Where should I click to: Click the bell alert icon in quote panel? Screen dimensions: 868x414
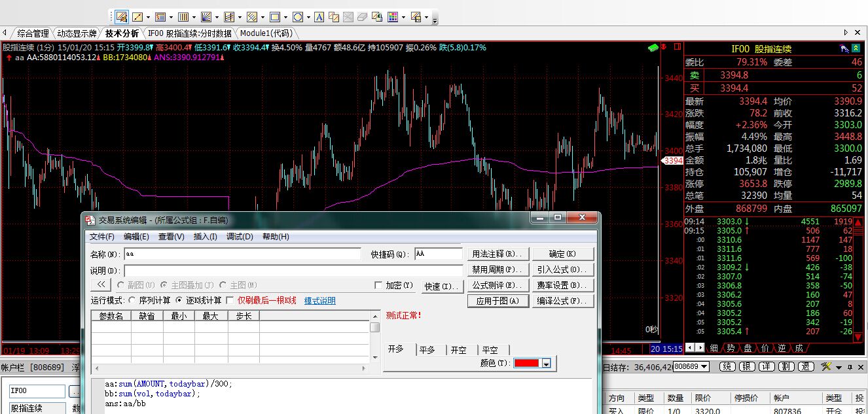844,49
